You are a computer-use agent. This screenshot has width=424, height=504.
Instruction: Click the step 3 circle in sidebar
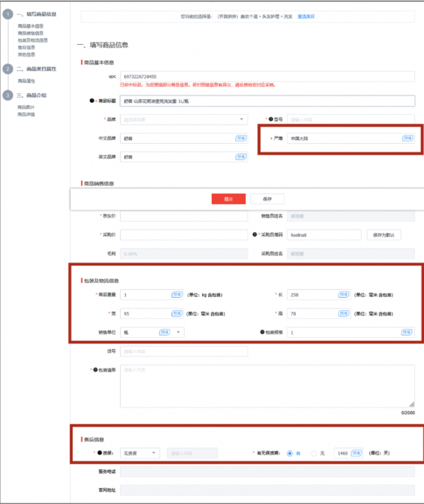pyautogui.click(x=7, y=95)
